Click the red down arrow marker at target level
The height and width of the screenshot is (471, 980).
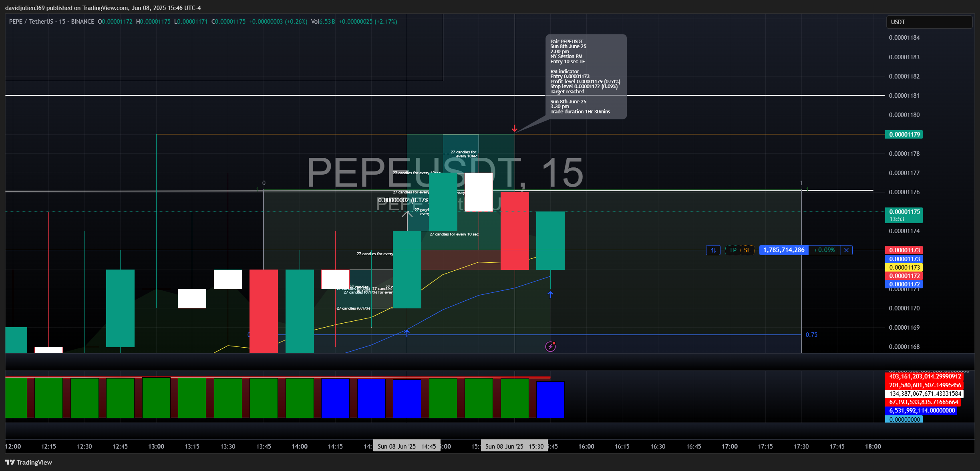pos(515,129)
